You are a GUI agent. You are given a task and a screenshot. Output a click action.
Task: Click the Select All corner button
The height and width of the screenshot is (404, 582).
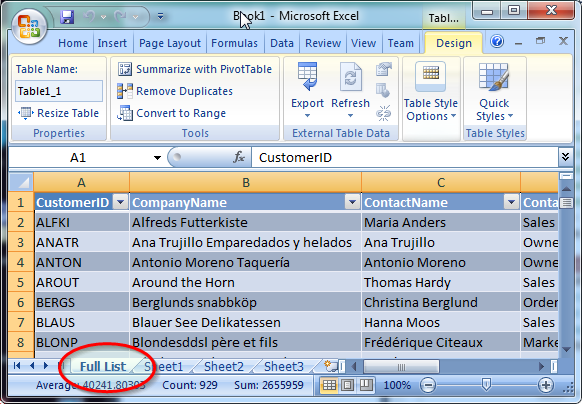pos(21,182)
